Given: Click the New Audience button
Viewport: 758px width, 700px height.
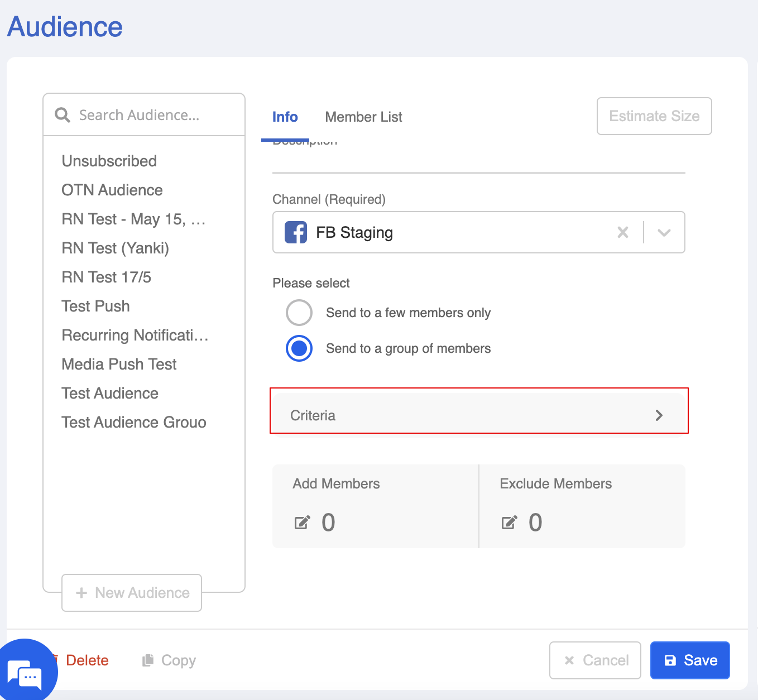Looking at the screenshot, I should click(x=132, y=593).
